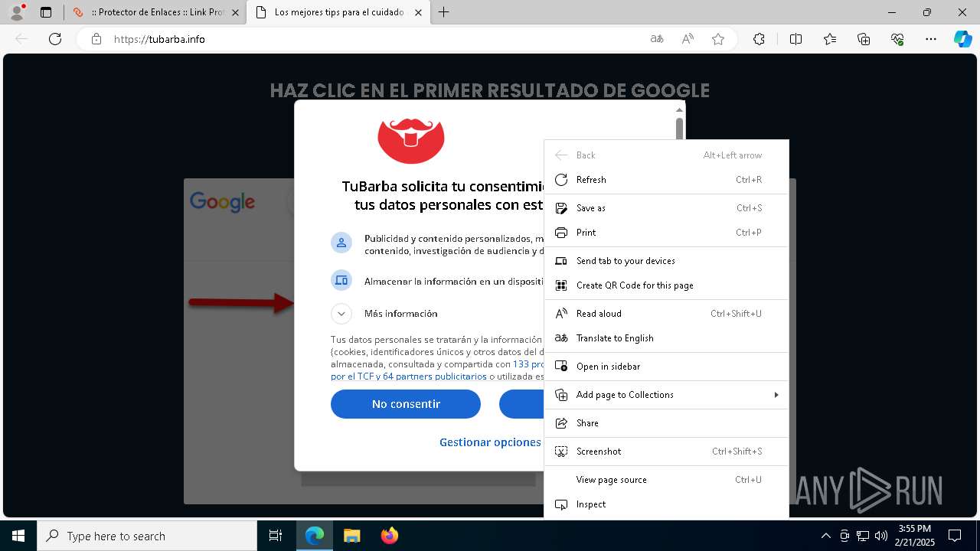
Task: Expand Add page to Collections submenu
Action: point(666,395)
